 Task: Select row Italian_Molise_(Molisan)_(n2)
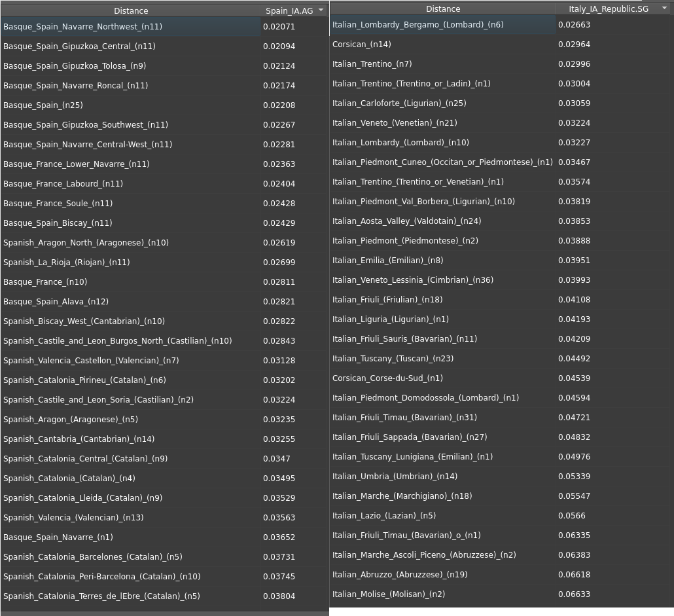coord(501,594)
